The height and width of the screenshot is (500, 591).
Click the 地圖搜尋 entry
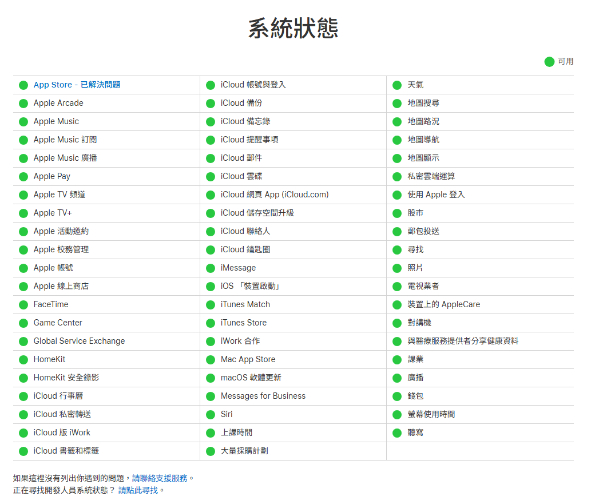(423, 103)
